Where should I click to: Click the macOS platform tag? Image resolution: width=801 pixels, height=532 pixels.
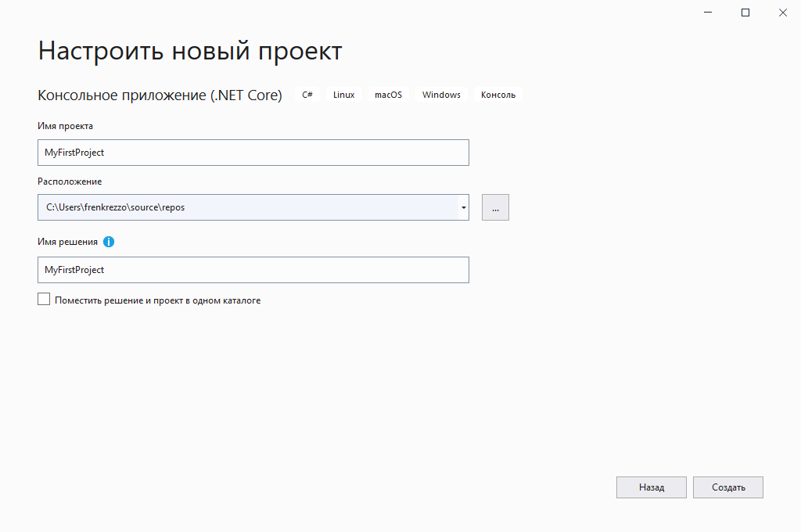388,95
